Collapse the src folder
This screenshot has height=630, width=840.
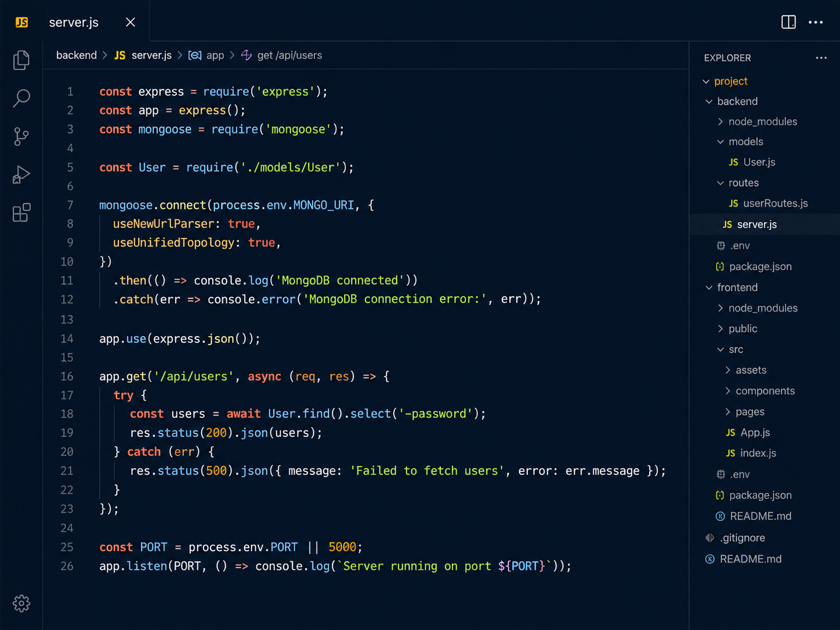(720, 350)
